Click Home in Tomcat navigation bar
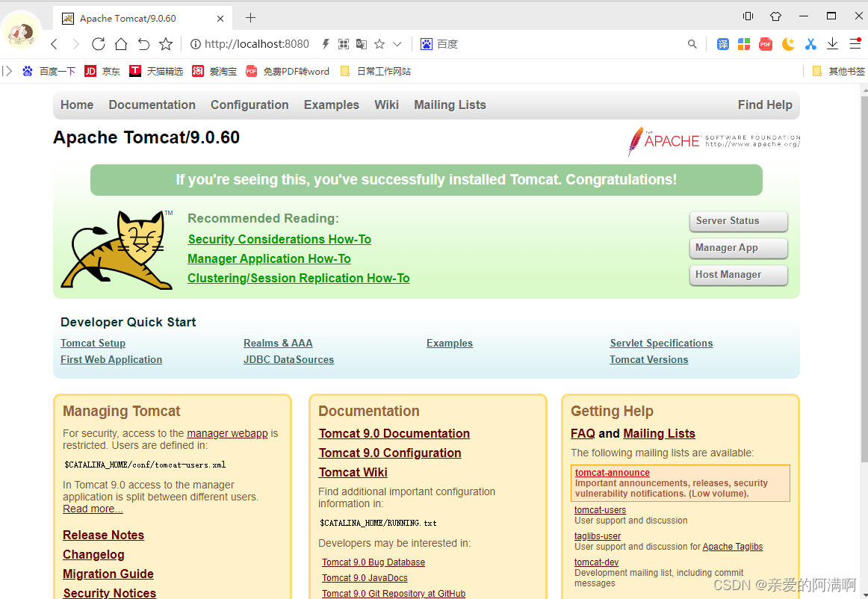This screenshot has width=868, height=599. (77, 105)
